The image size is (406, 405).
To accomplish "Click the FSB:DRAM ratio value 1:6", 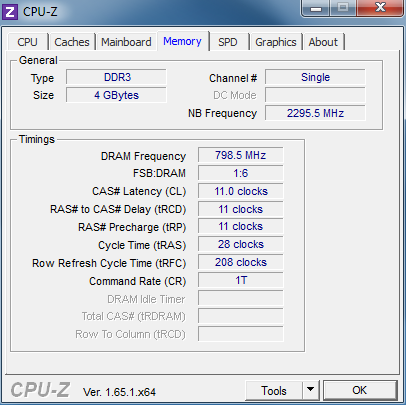I will click(x=240, y=173).
